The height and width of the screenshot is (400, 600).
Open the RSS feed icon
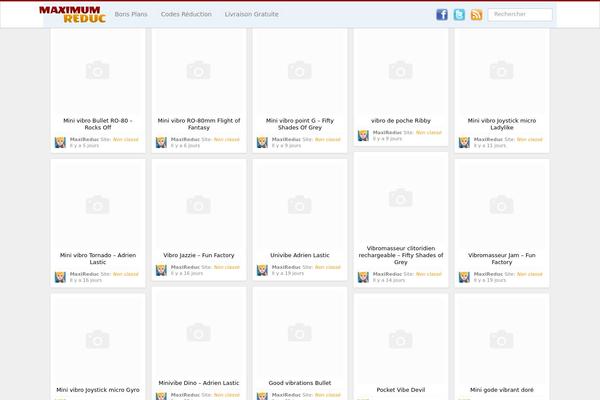[476, 15]
